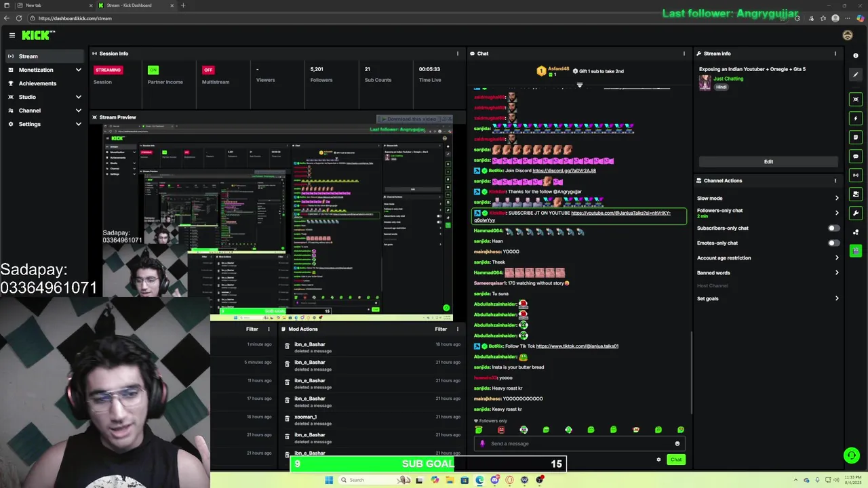This screenshot has width=868, height=488.
Task: Select Stream in the sidebar
Action: pos(45,56)
